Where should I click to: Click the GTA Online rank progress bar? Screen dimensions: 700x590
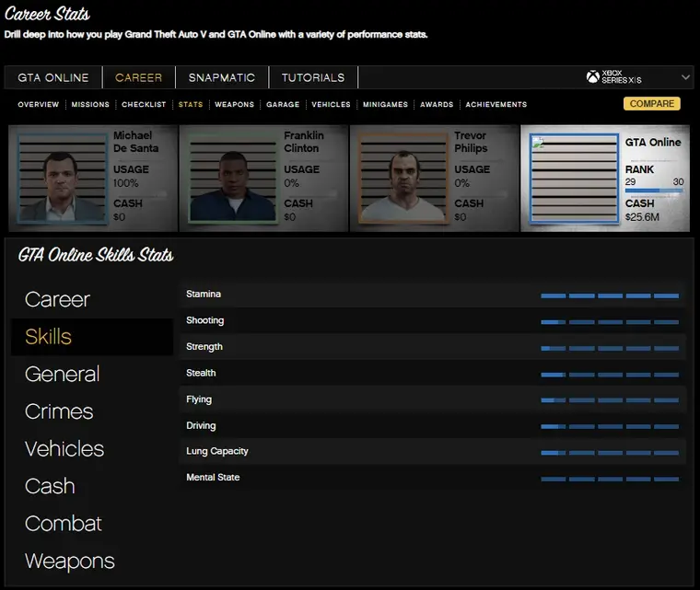pos(654,191)
